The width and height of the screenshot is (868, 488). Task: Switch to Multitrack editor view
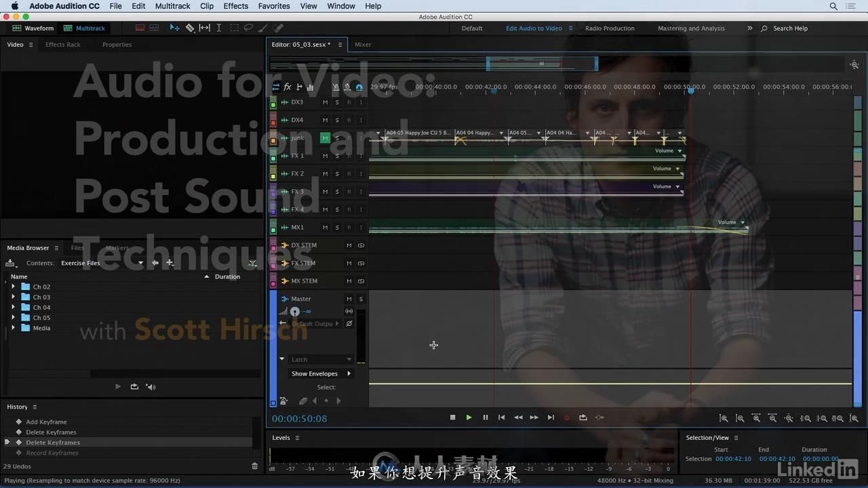84,28
